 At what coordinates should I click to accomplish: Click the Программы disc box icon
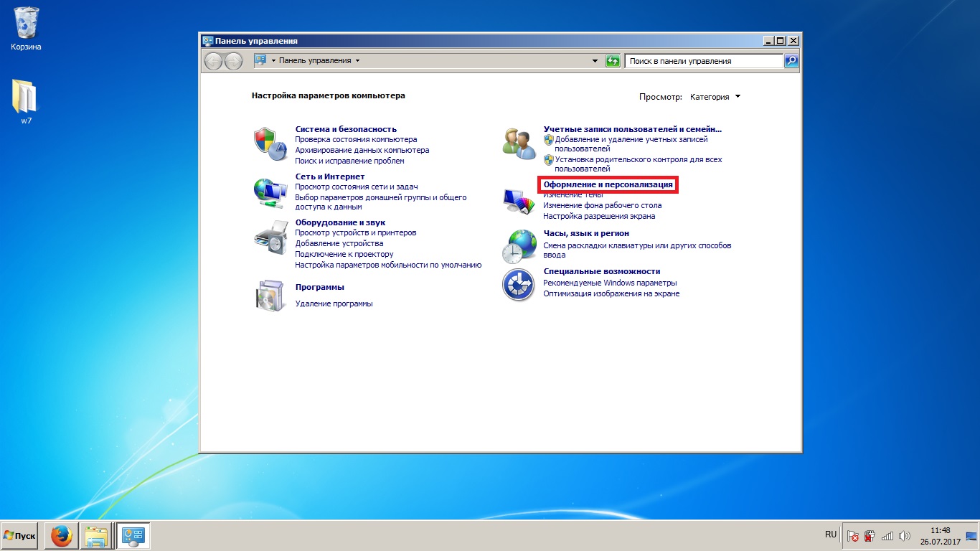tap(271, 295)
